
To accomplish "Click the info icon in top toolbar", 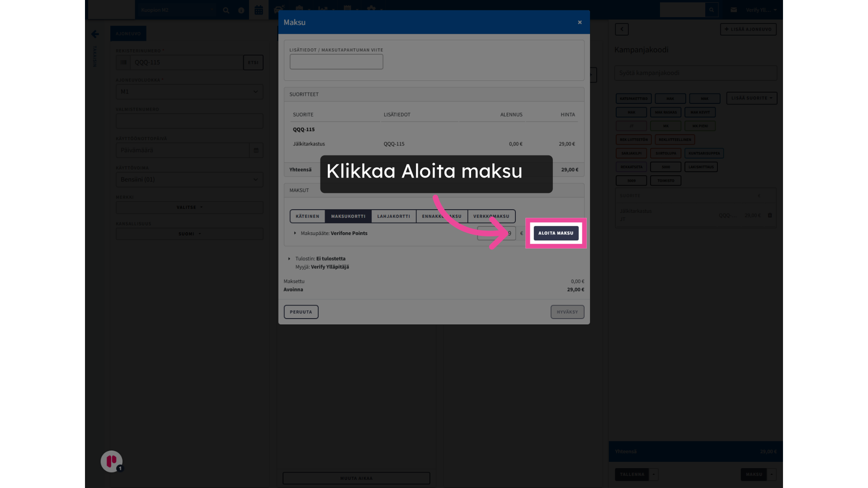I will pos(241,10).
